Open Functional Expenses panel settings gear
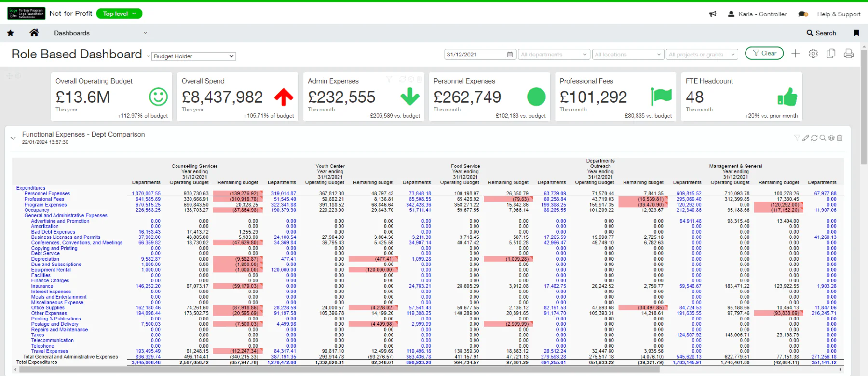The height and width of the screenshot is (376, 868). pos(831,138)
